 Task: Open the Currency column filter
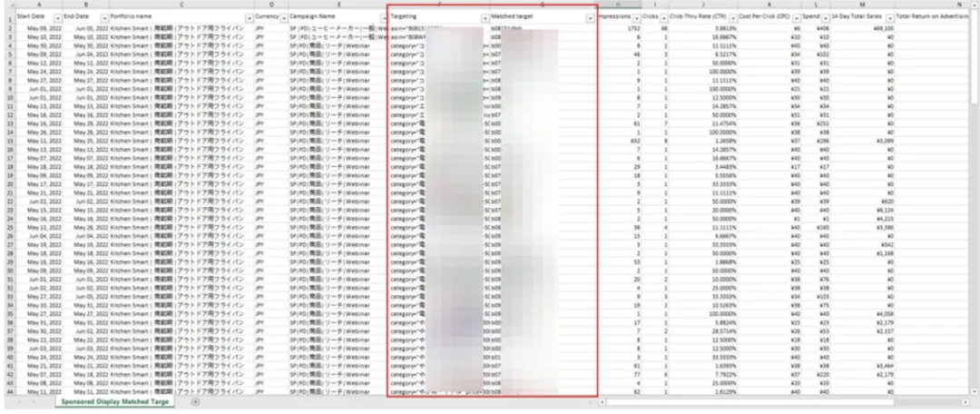click(x=283, y=17)
